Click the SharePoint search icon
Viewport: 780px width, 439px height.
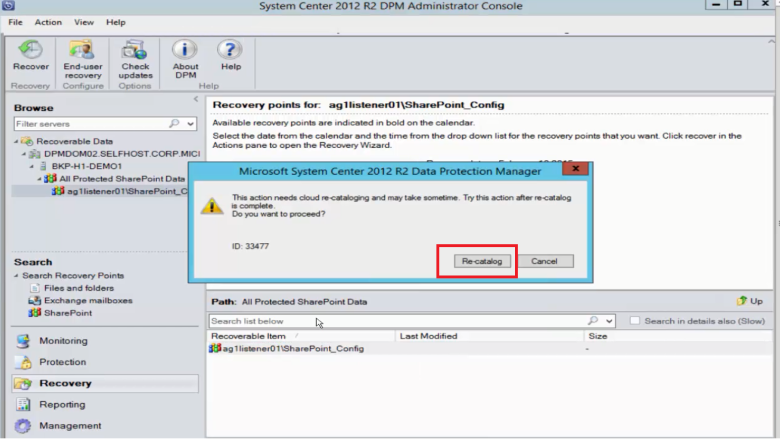34,313
